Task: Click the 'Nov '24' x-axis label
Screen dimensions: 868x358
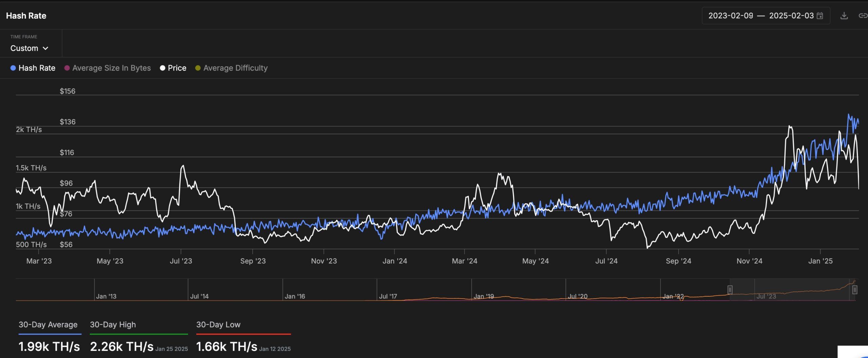Action: click(749, 261)
